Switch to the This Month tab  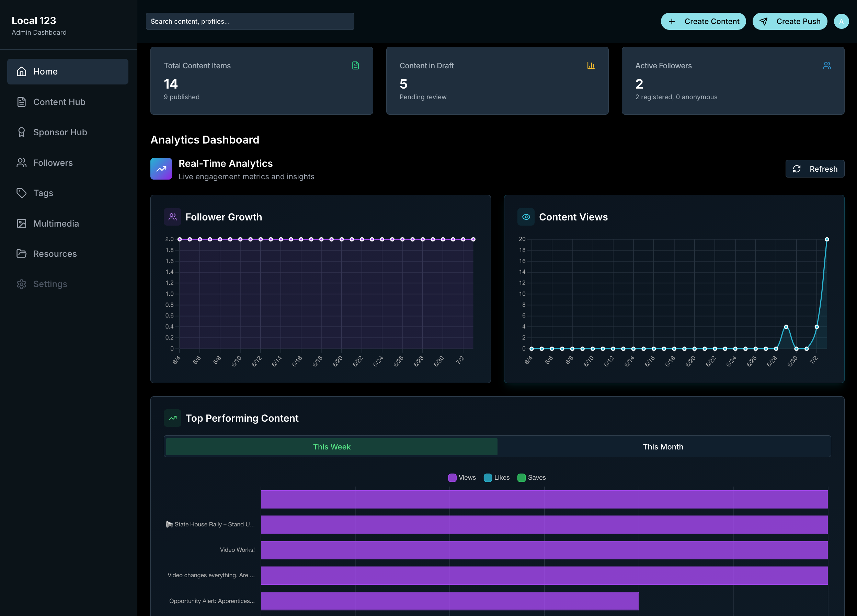(x=663, y=447)
